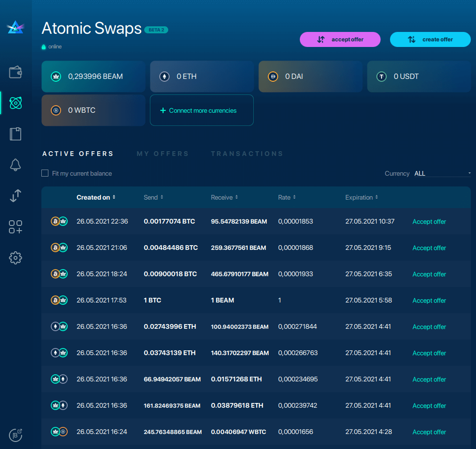
Task: Click the purple accept offer button
Action: [x=340, y=39]
